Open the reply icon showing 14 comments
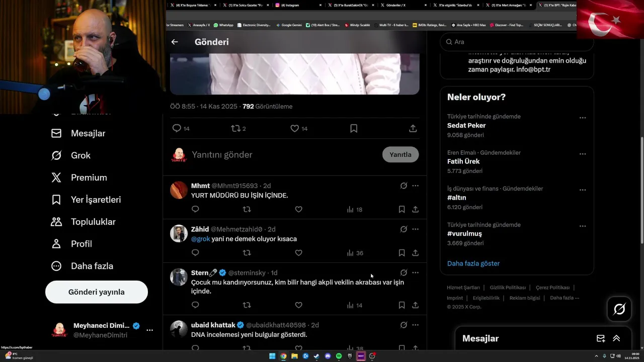This screenshot has width=644, height=362. coord(177,128)
